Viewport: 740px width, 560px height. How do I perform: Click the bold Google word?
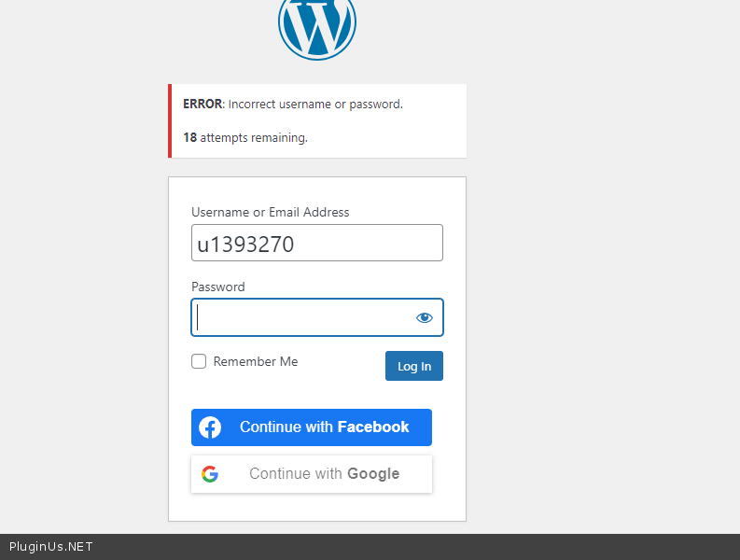tap(373, 474)
